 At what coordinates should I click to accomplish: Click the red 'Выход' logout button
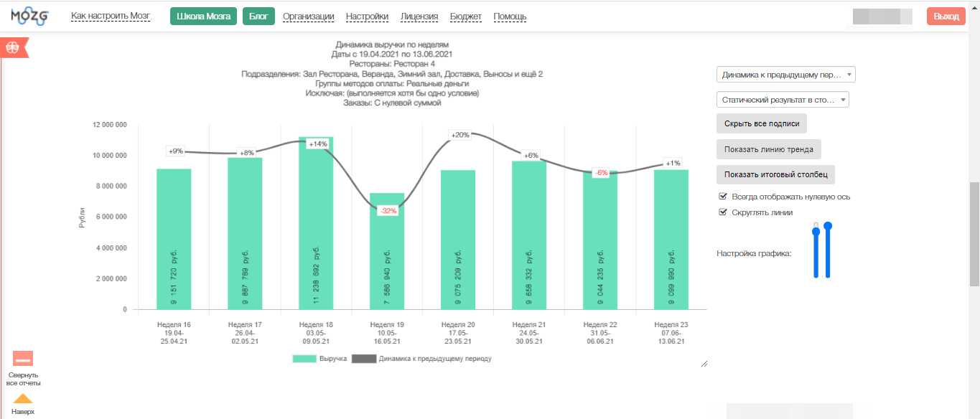(946, 17)
